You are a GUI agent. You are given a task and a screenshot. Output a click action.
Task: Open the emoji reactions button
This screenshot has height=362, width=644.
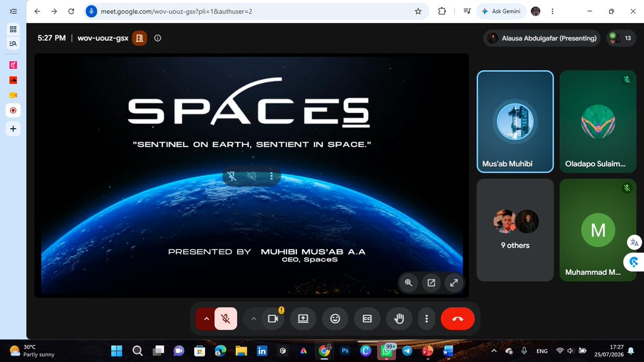(x=335, y=319)
